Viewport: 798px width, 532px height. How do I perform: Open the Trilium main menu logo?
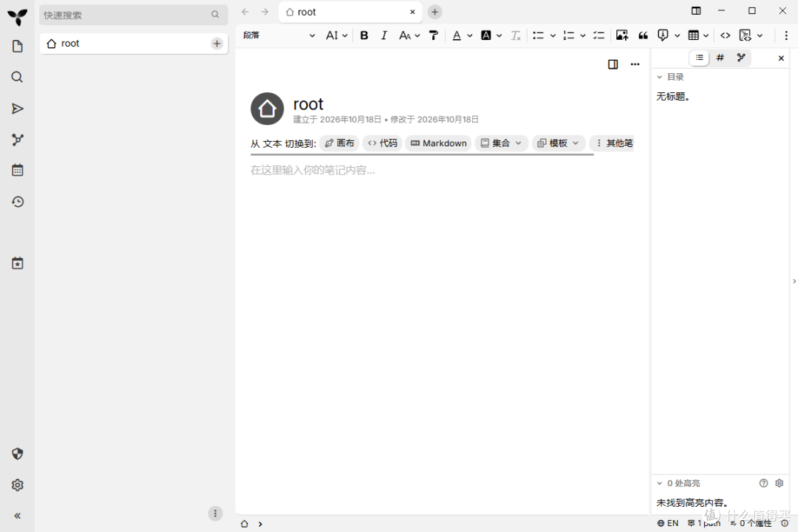(x=17, y=17)
